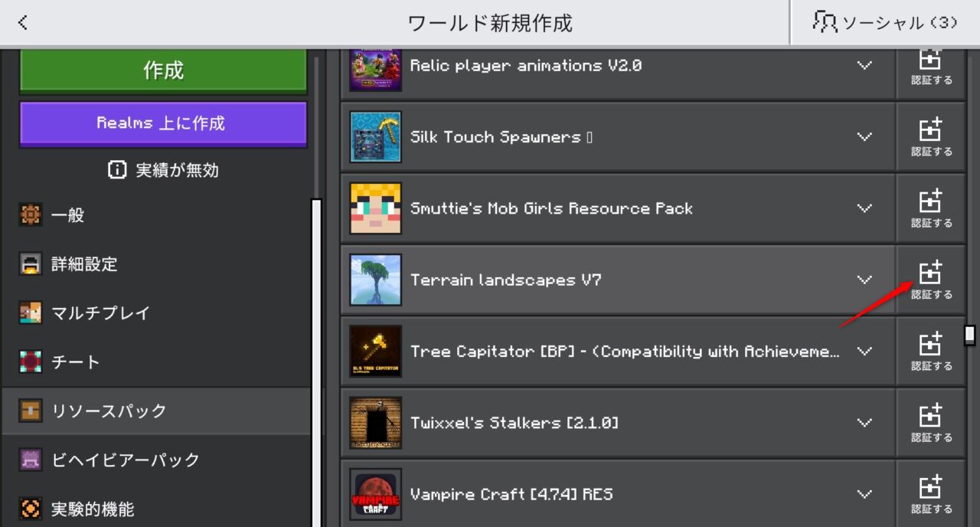Image resolution: width=980 pixels, height=527 pixels.
Task: Click the リソースパック chest icon
Action: pos(31,411)
